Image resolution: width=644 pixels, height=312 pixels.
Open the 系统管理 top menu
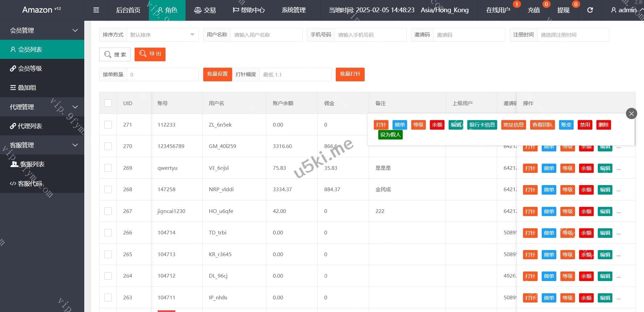[293, 10]
